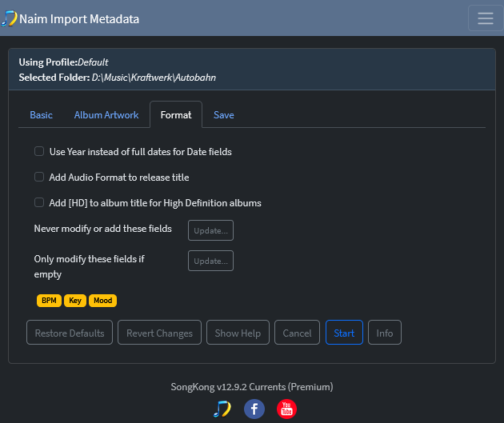Image resolution: width=504 pixels, height=423 pixels.
Task: Click the BPM field tag
Action: pos(49,301)
